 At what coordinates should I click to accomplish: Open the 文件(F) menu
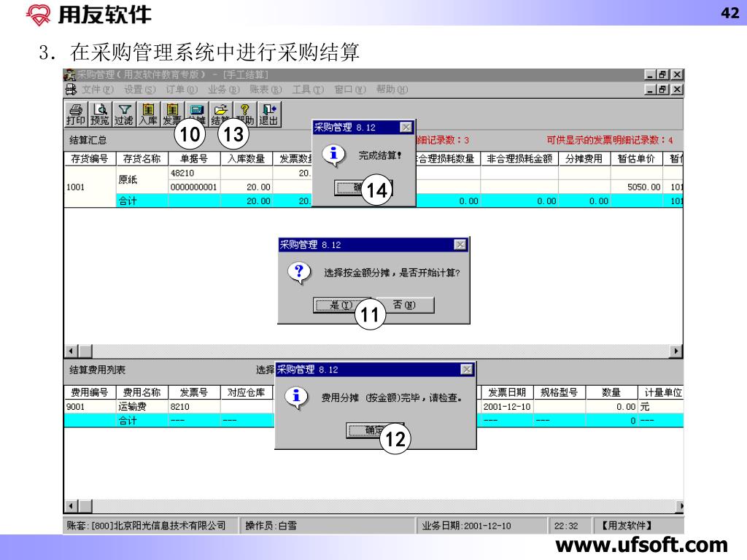(98, 90)
